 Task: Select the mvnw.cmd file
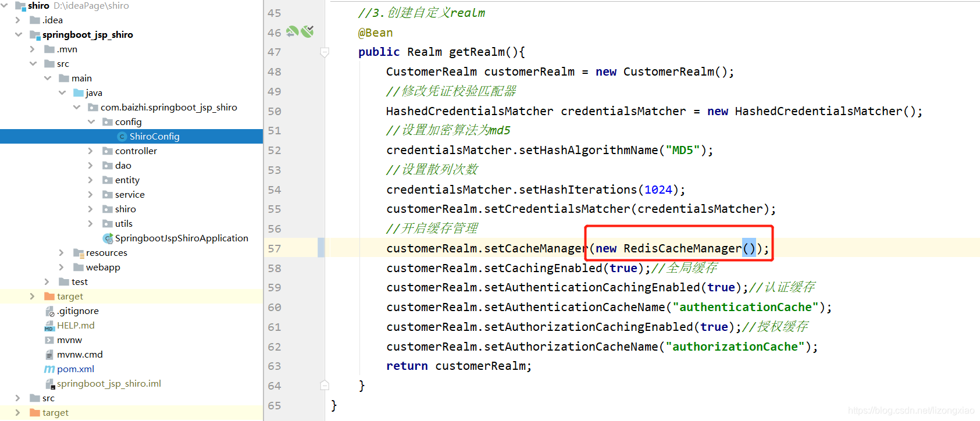[x=80, y=355]
